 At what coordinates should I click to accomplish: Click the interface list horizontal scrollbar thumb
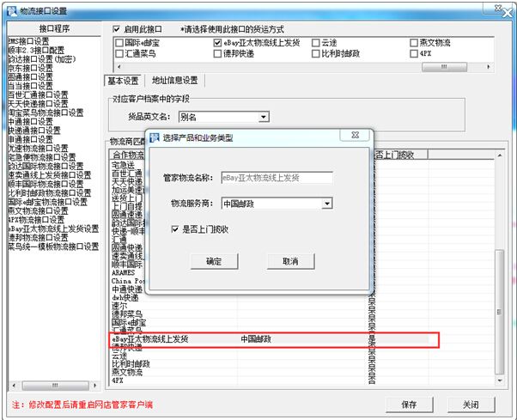(55, 385)
